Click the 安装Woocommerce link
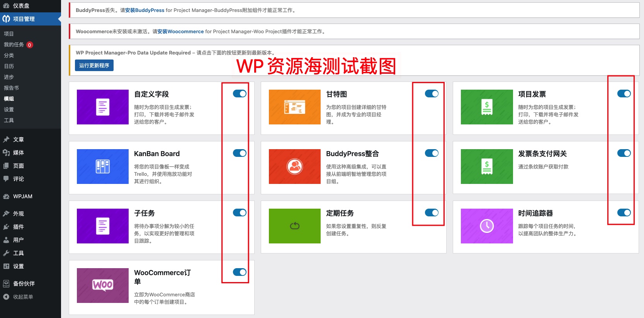The width and height of the screenshot is (644, 318). [x=180, y=32]
